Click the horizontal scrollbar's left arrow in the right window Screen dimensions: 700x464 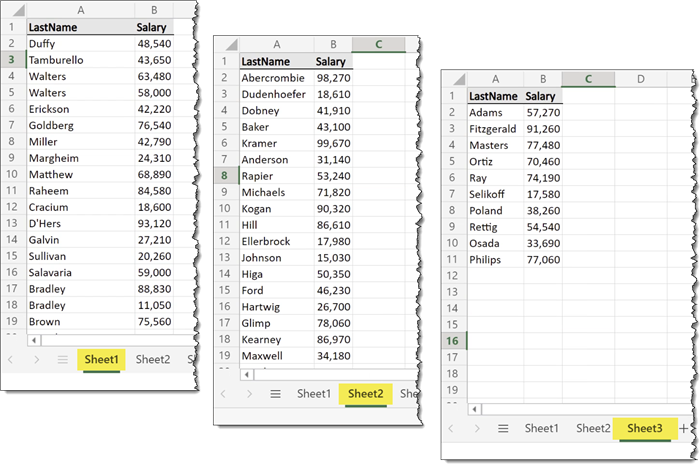click(x=475, y=408)
